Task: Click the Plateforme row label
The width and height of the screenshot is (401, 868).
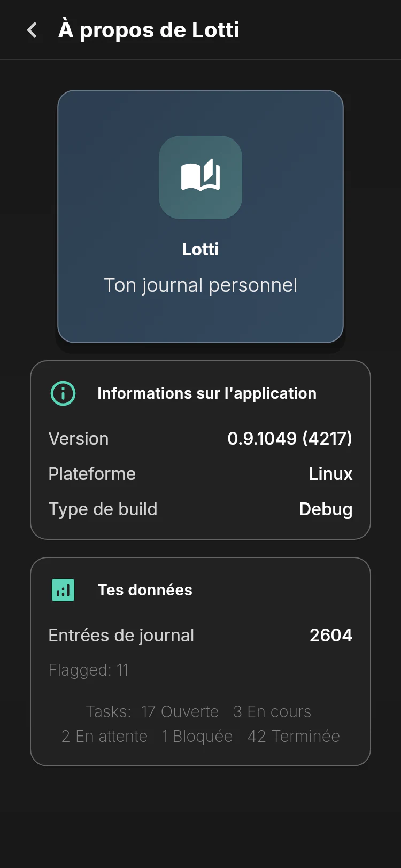Action: [x=92, y=474]
